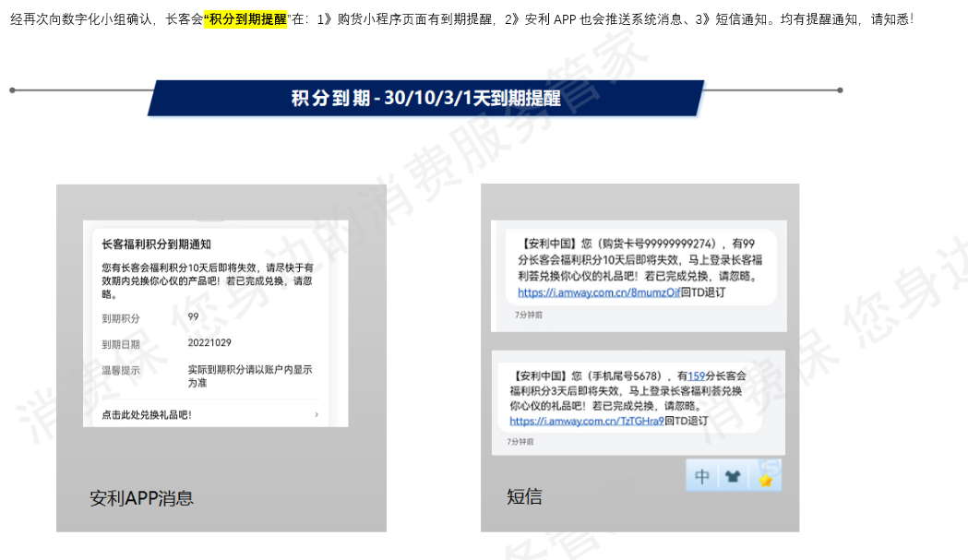Click the SMS text mentioning 手机尾号5678
968x560 pixels.
[x=627, y=398]
